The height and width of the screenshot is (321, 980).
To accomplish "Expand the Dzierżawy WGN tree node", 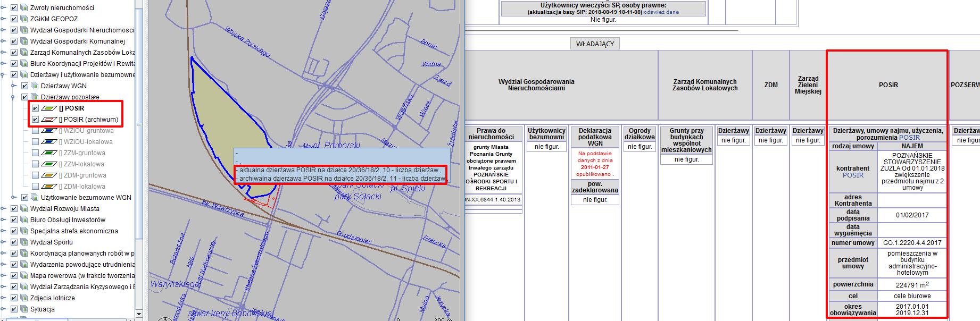I will [14, 86].
